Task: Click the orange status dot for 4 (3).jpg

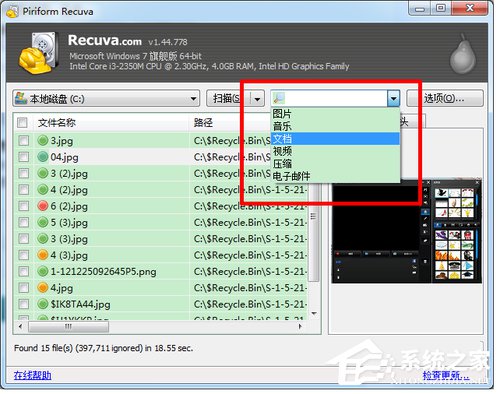Action: click(43, 255)
